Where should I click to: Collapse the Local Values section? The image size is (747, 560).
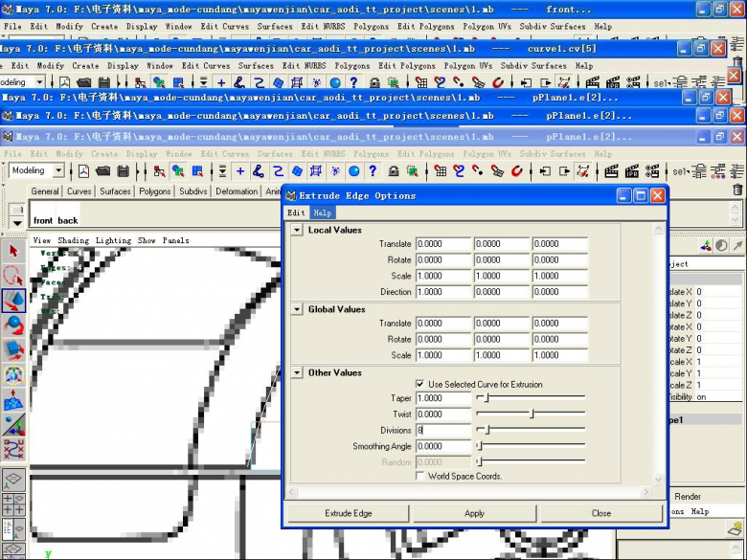tap(297, 230)
